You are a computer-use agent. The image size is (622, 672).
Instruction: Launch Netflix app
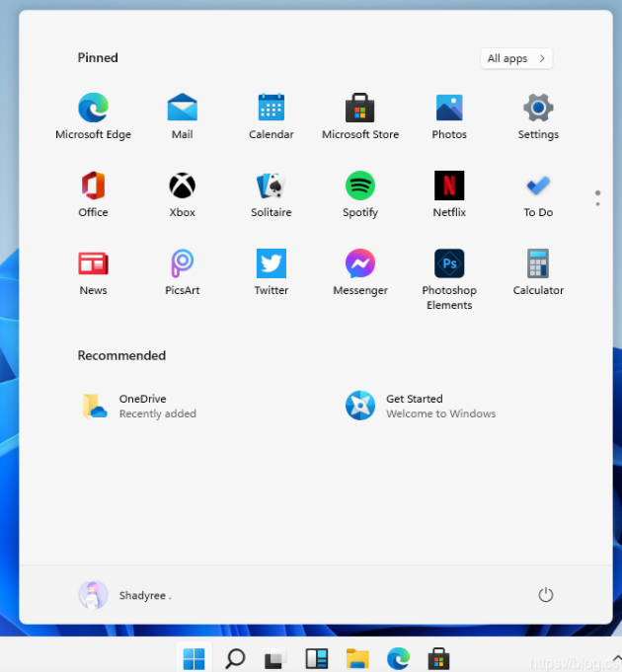pyautogui.click(x=449, y=193)
